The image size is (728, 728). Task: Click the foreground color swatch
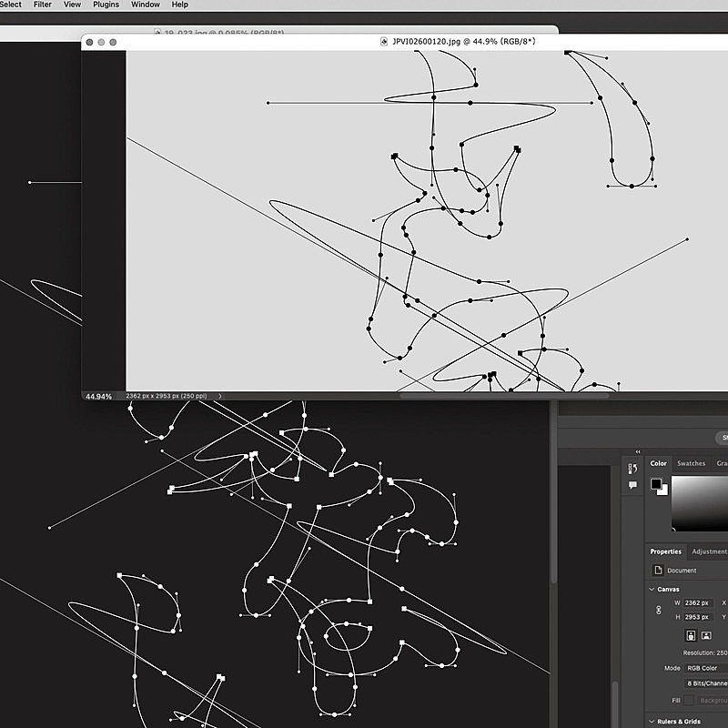click(x=656, y=484)
